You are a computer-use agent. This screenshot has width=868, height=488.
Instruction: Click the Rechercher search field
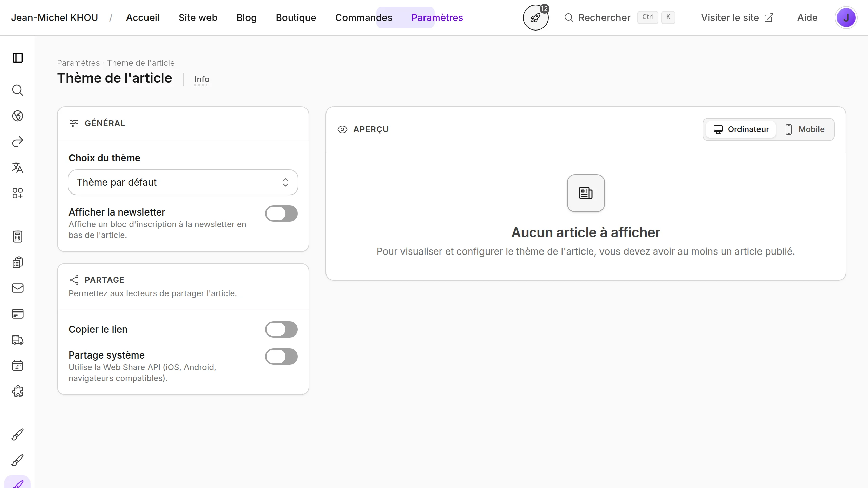[619, 18]
